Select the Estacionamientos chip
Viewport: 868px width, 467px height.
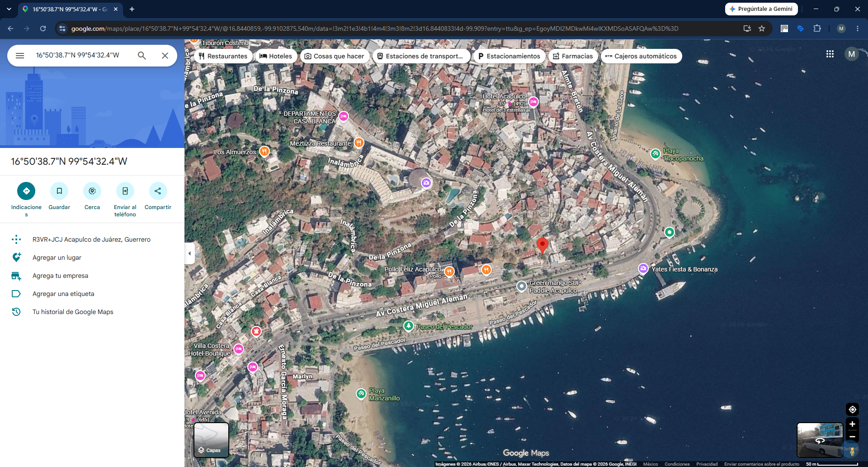click(x=509, y=56)
